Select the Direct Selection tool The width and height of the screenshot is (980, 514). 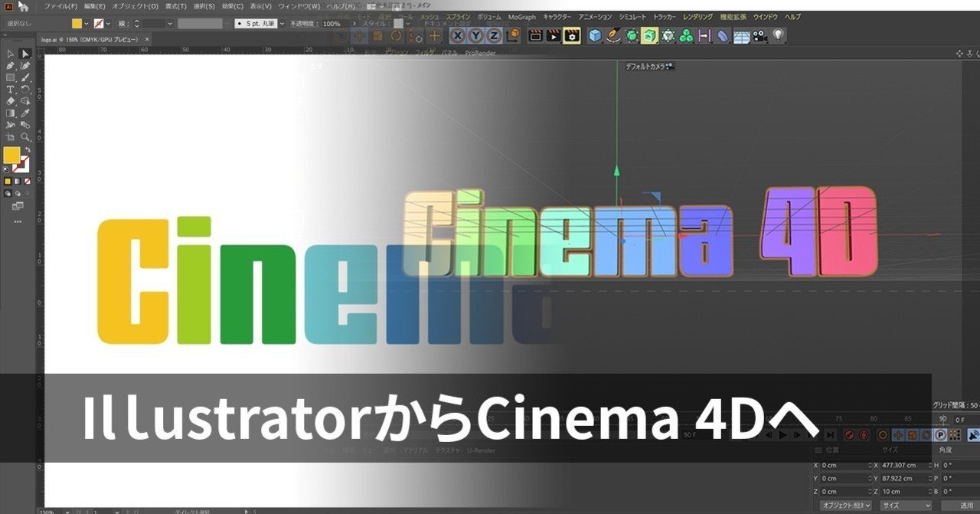coord(25,54)
